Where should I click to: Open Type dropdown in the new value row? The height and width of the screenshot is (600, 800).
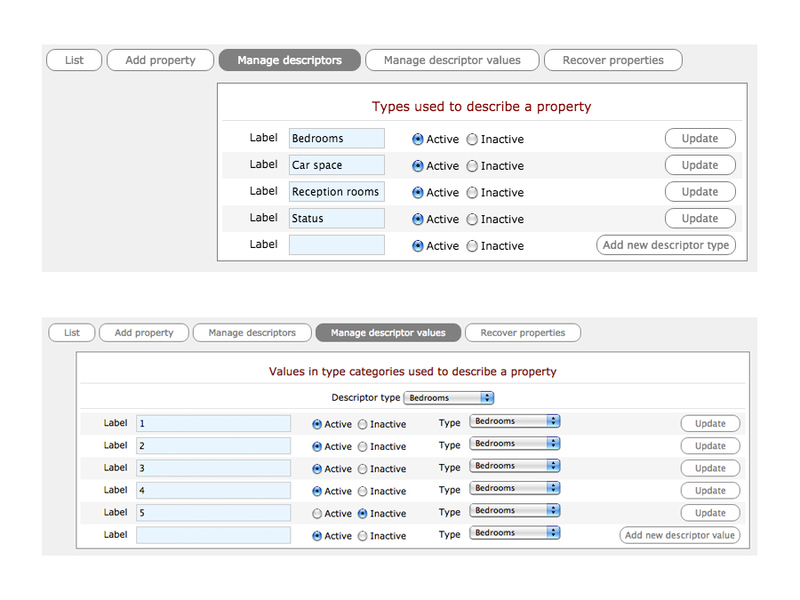[x=514, y=533]
